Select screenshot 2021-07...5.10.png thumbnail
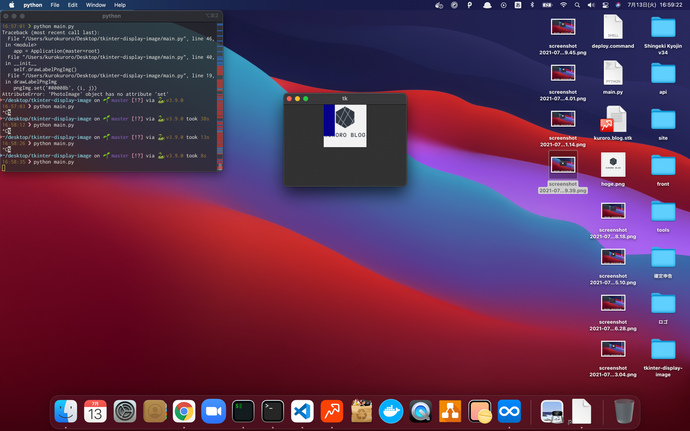The width and height of the screenshot is (690, 431). pos(613,257)
